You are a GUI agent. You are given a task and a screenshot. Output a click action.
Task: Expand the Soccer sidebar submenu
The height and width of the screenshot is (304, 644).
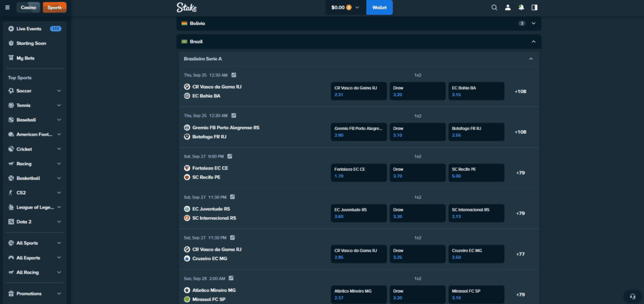pyautogui.click(x=59, y=90)
